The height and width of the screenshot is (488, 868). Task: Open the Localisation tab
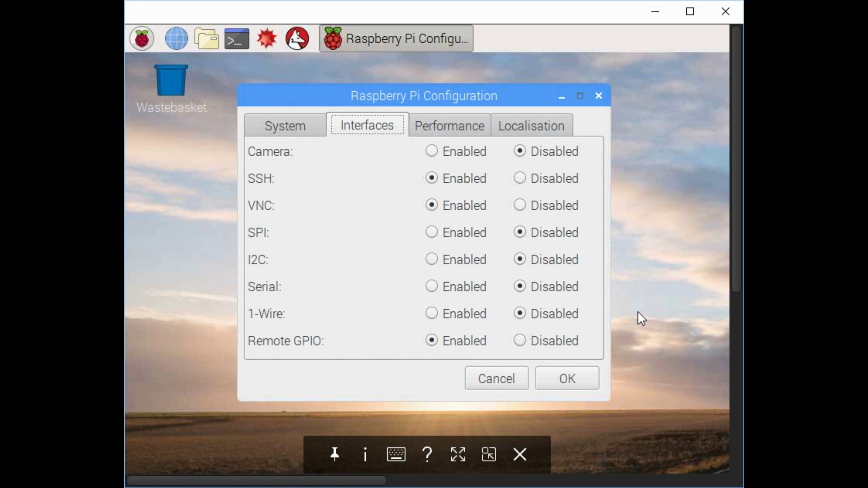click(x=531, y=126)
